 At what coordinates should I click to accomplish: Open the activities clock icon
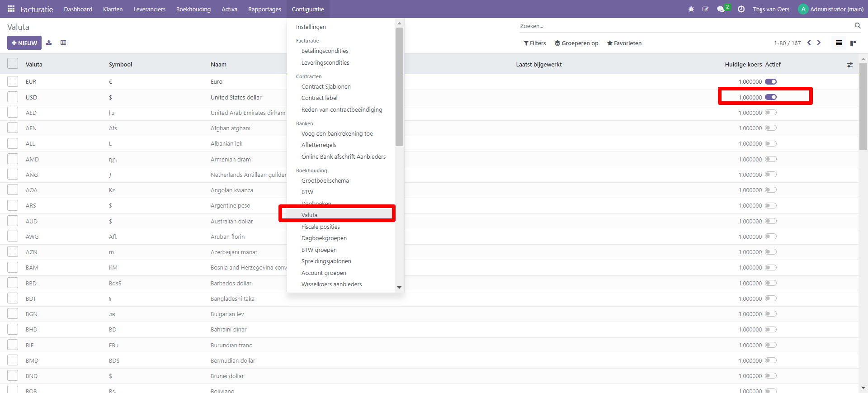point(741,9)
